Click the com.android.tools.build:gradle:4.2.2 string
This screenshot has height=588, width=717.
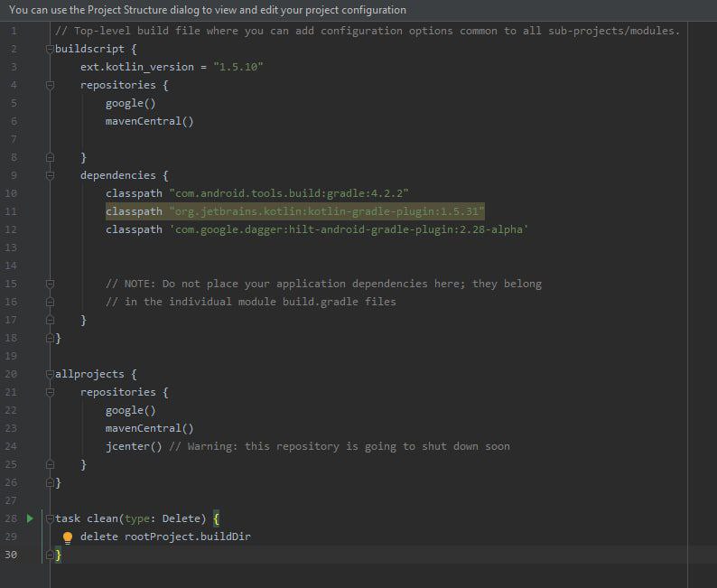pos(289,193)
